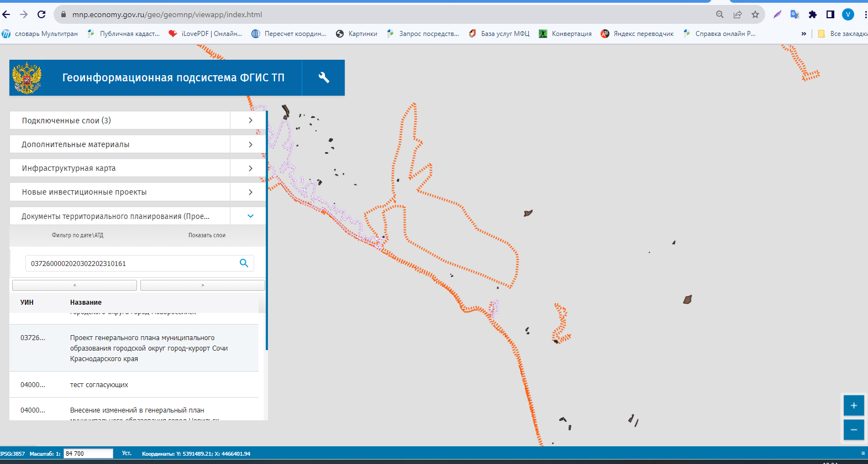Viewport: 868px width, 464px height.
Task: Zoom in the map with plus button
Action: coord(854,405)
